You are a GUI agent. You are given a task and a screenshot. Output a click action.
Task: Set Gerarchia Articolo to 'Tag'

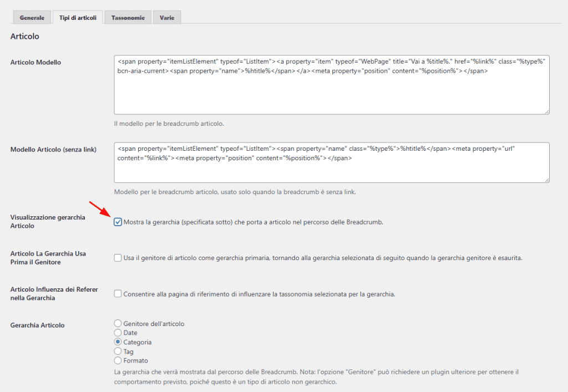[118, 351]
